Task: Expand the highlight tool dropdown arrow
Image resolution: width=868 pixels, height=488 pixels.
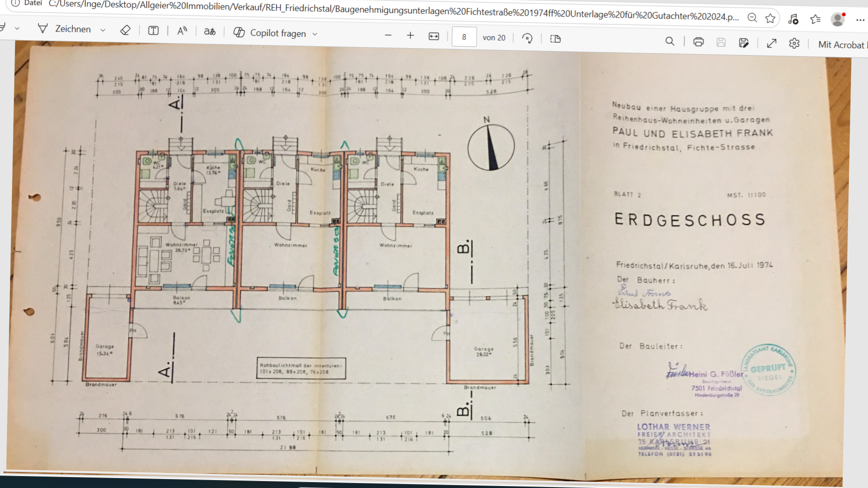Action: 17,28
